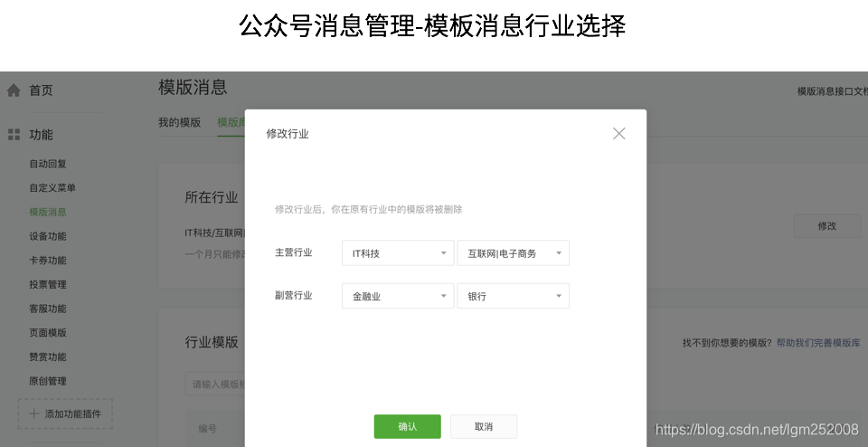The height and width of the screenshot is (447, 868).
Task: Select 卡券功能 in the sidebar
Action: point(48,261)
